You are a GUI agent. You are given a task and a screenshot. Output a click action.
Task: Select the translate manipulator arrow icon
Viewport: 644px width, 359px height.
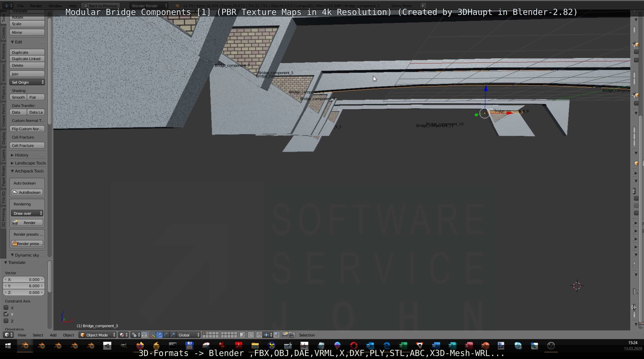159,335
